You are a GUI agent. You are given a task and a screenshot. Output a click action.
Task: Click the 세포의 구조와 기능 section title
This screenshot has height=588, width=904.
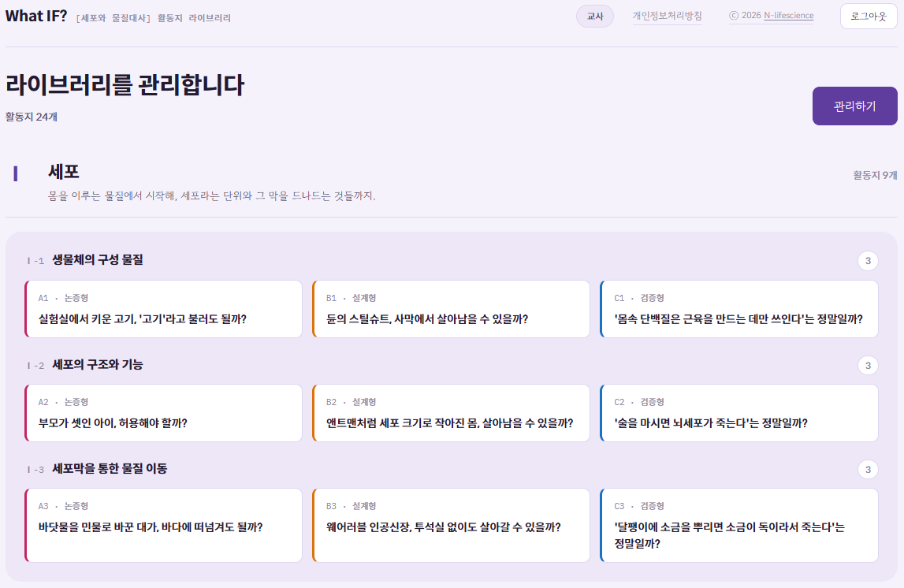(x=98, y=365)
